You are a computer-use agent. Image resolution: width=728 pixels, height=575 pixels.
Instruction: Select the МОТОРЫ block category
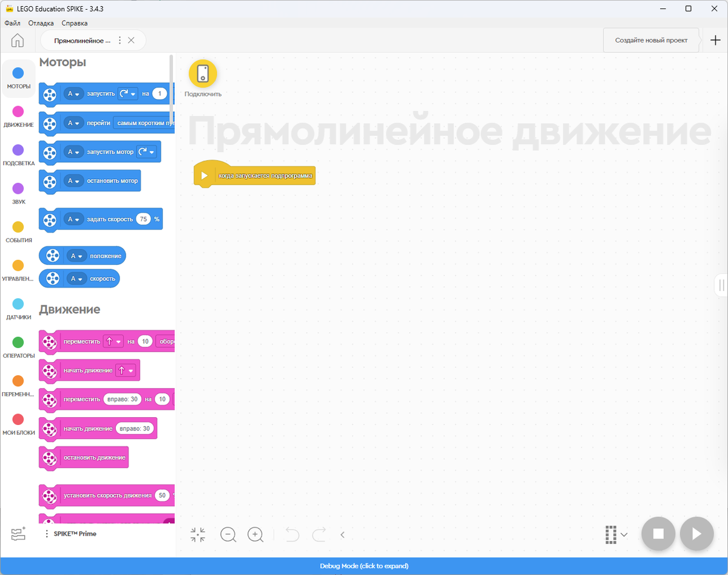tap(18, 79)
